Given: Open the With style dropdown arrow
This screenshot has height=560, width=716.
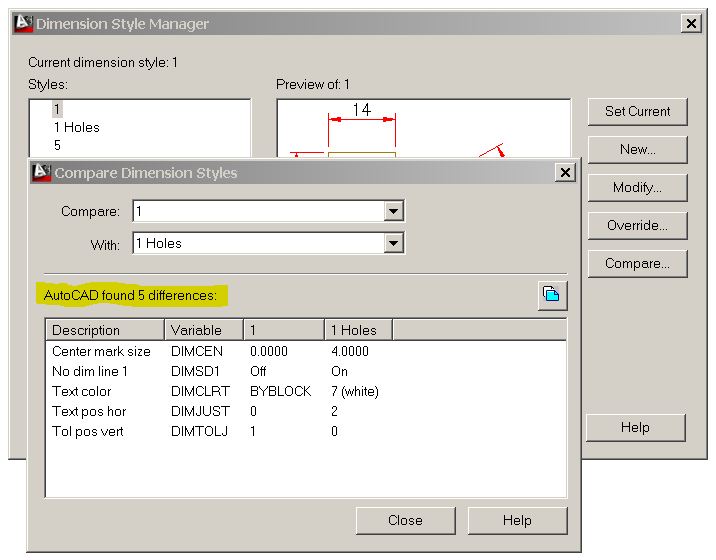Looking at the screenshot, I should pyautogui.click(x=393, y=243).
